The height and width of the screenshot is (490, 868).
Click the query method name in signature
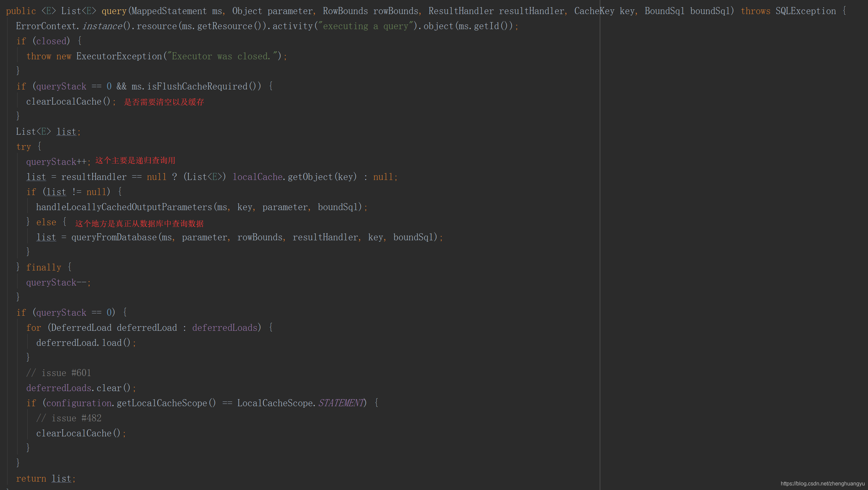click(x=114, y=11)
